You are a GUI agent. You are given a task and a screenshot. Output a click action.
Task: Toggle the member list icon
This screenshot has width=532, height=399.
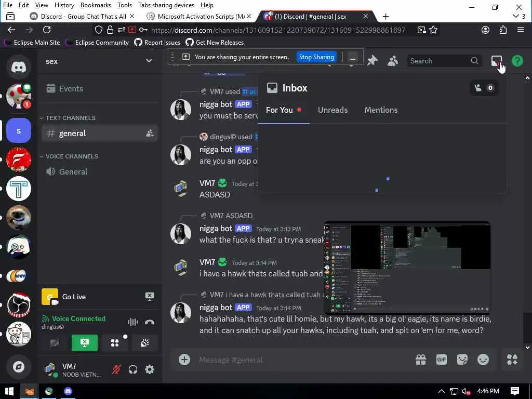[393, 61]
